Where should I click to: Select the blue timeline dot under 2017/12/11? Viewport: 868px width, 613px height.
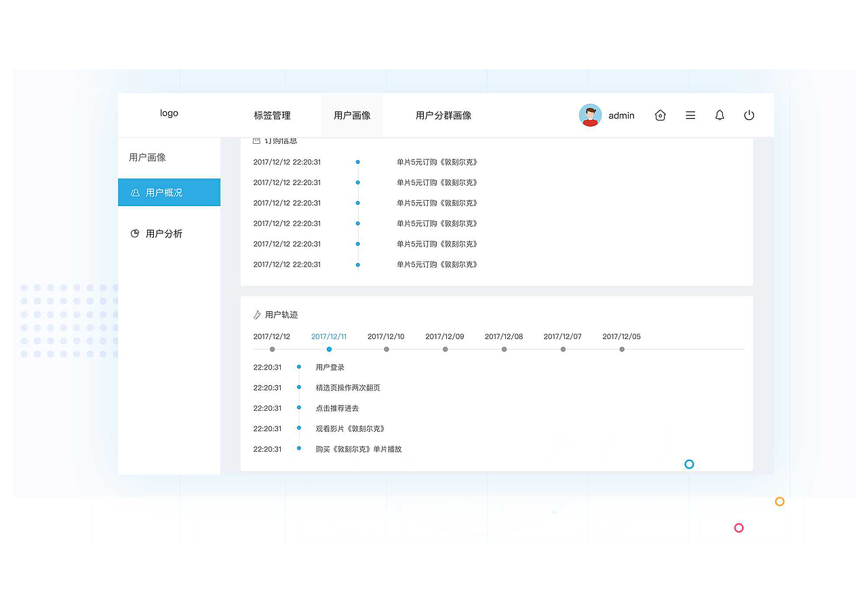(x=329, y=349)
